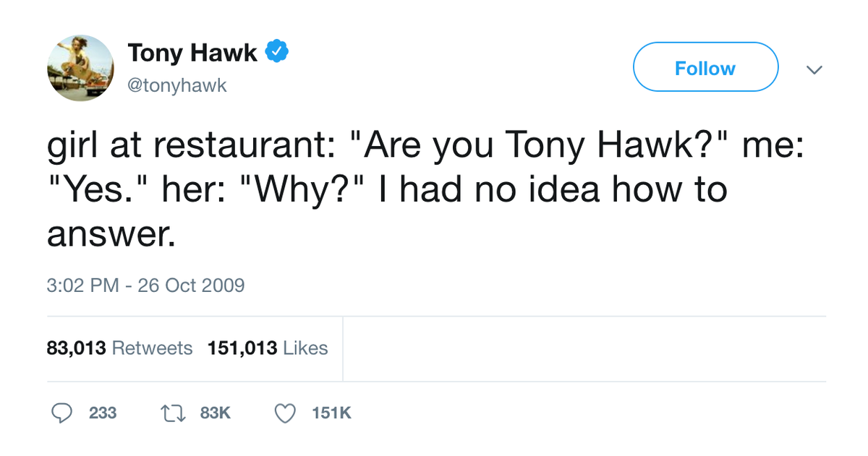Viewport: 868px width, 456px height.
Task: Open Tony Hawk's profile picture
Action: pyautogui.click(x=81, y=68)
